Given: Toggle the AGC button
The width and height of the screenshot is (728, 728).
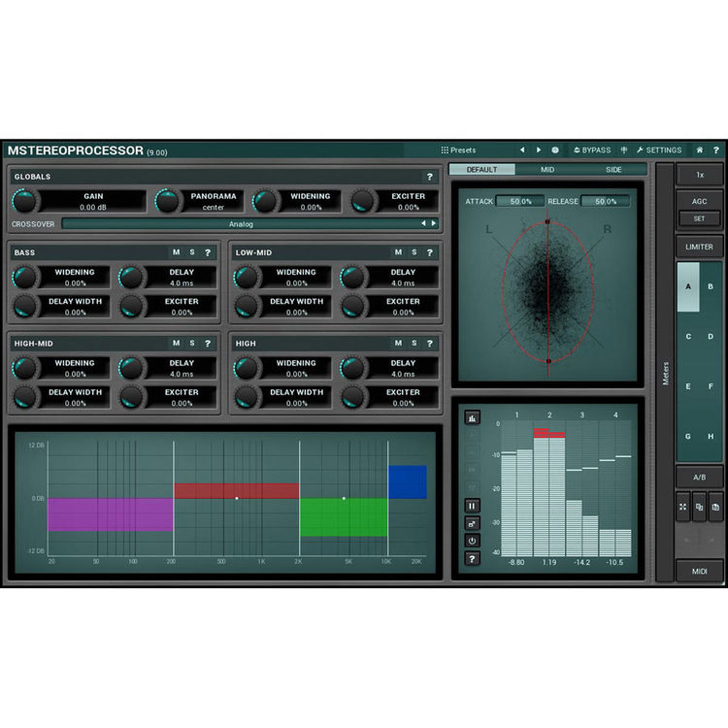Looking at the screenshot, I should click(699, 201).
